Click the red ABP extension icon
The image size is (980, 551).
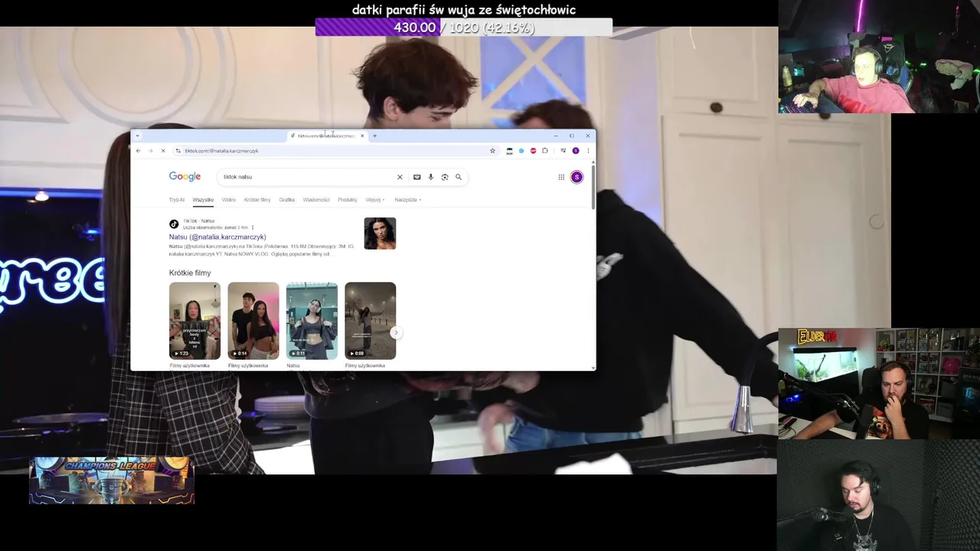tap(533, 151)
